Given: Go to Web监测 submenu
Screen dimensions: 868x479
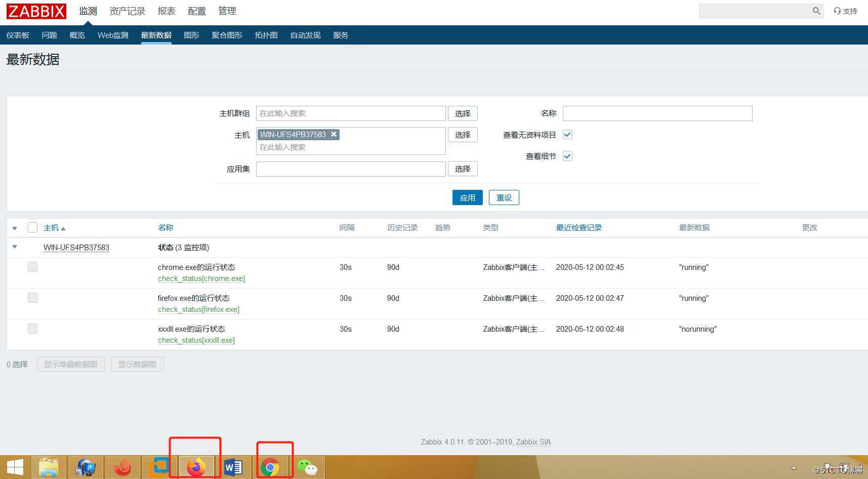Looking at the screenshot, I should click(113, 35).
